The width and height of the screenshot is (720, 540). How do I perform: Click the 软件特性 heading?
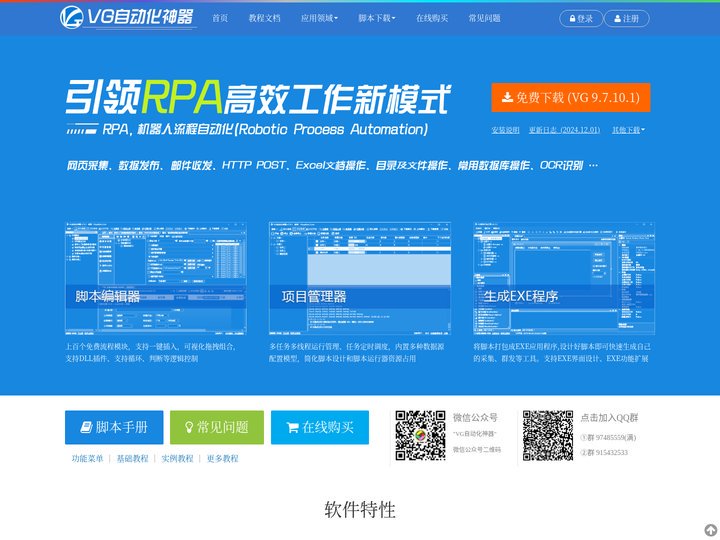pos(360,510)
